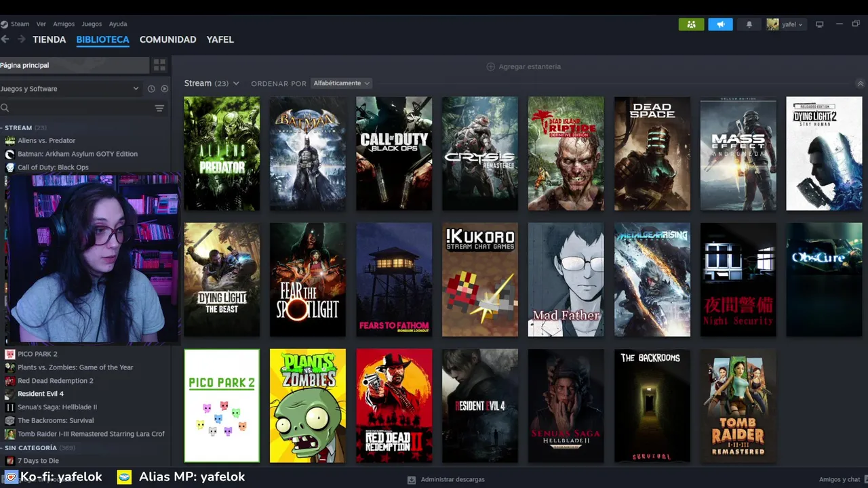Open the YAFEL profile tab

coord(220,39)
